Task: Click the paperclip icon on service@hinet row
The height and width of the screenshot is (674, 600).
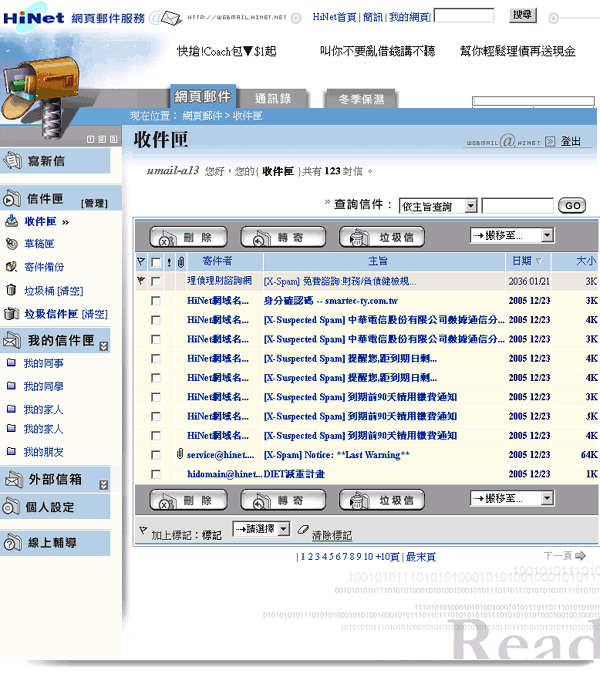Action: pos(180,453)
